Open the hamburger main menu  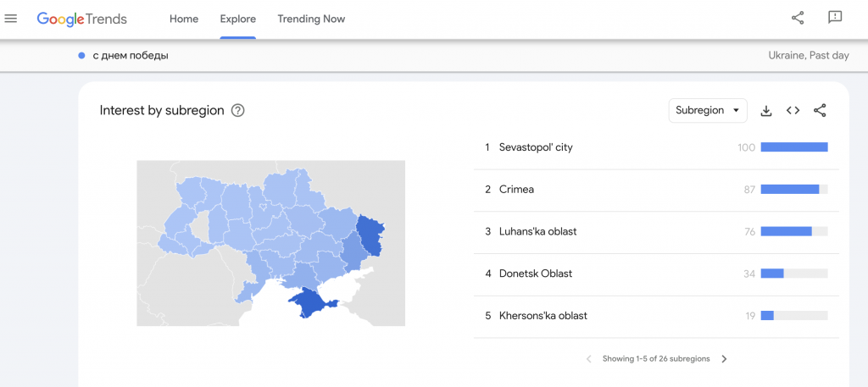[11, 19]
